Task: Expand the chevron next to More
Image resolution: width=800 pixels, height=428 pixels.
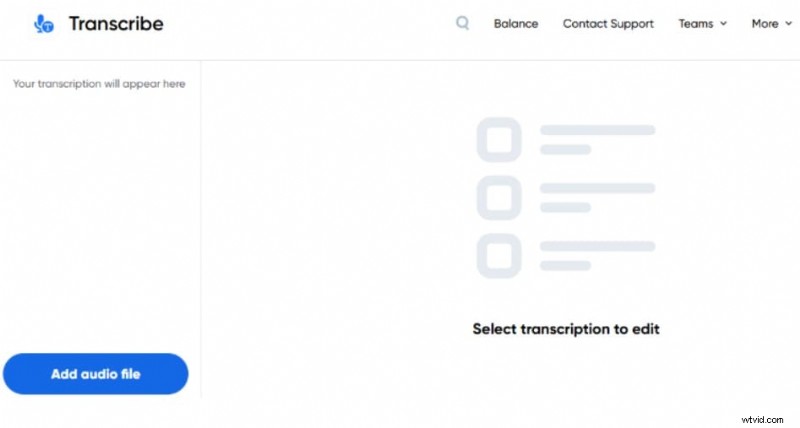Action: [788, 24]
